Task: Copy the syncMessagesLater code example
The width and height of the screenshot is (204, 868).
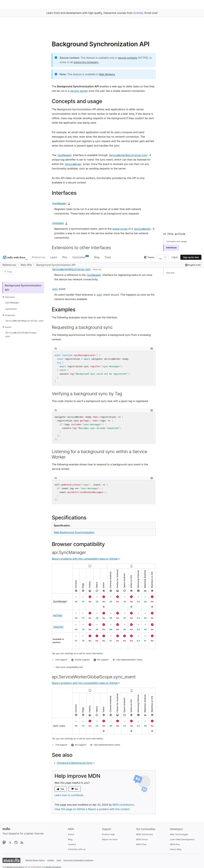Action: coord(151,348)
